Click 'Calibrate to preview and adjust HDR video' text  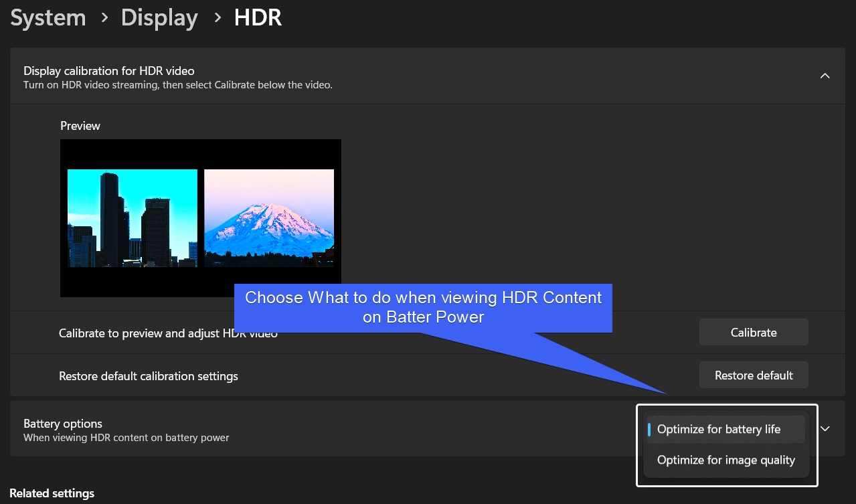[x=168, y=333]
